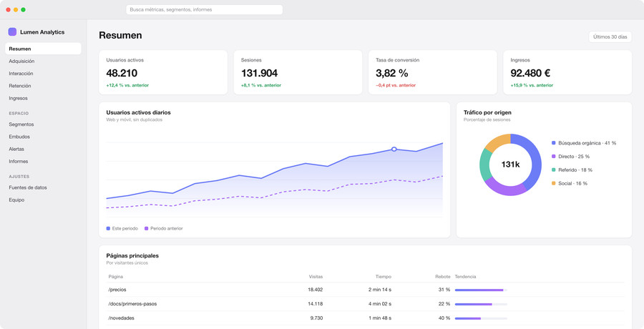
Task: Click the Ingresos 92.480 € metric card
Action: pyautogui.click(x=567, y=72)
